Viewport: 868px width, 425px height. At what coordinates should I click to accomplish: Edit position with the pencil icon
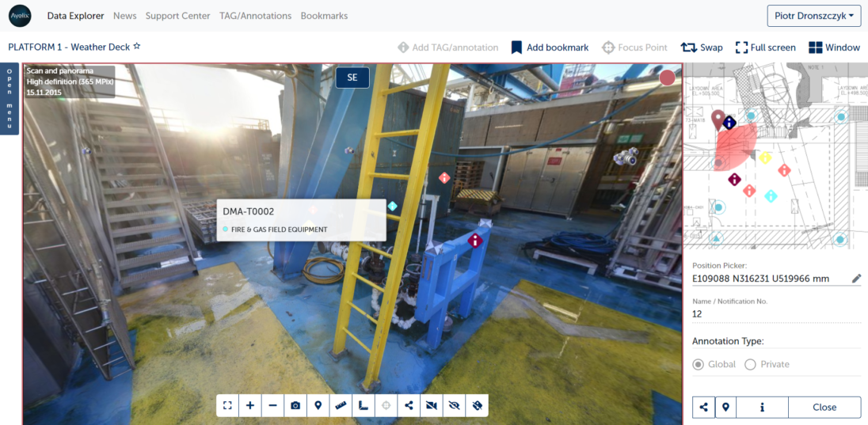pyautogui.click(x=856, y=279)
